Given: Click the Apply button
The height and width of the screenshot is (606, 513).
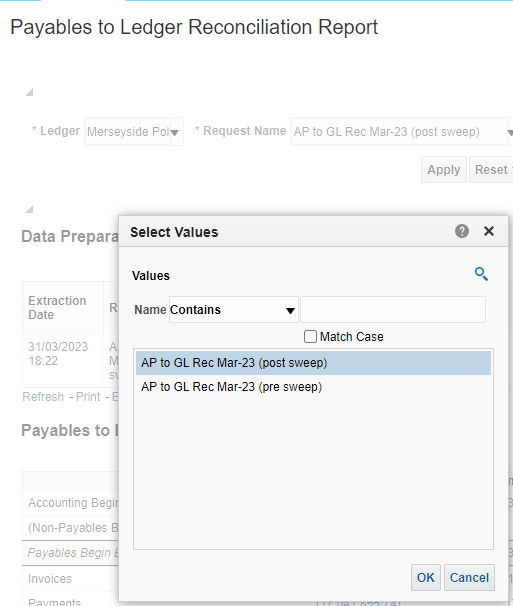Looking at the screenshot, I should coord(444,170).
